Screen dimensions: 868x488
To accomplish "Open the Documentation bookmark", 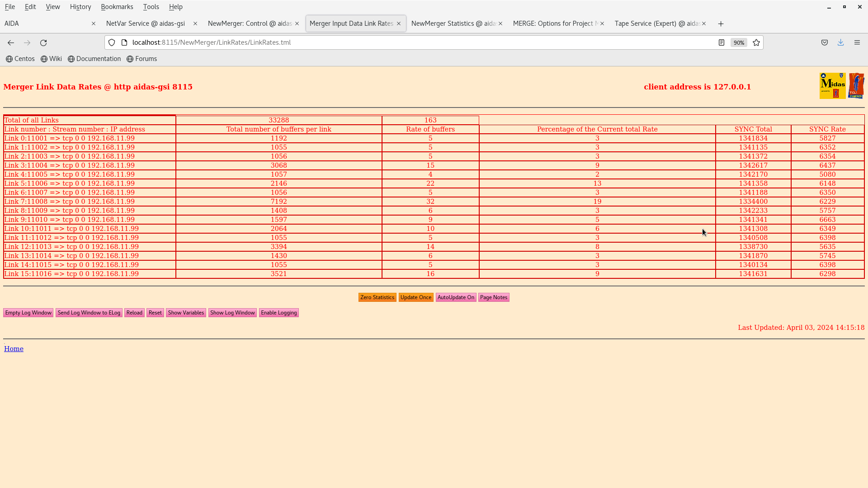I will (94, 59).
